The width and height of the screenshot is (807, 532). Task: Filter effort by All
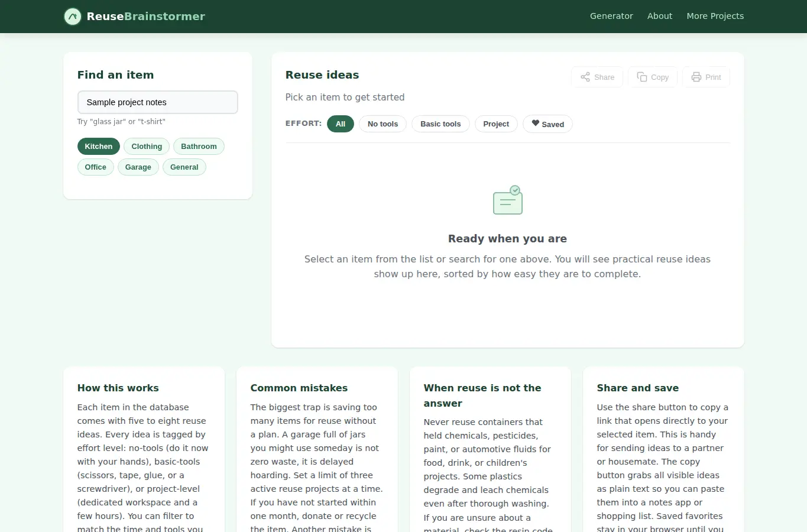[x=341, y=124]
